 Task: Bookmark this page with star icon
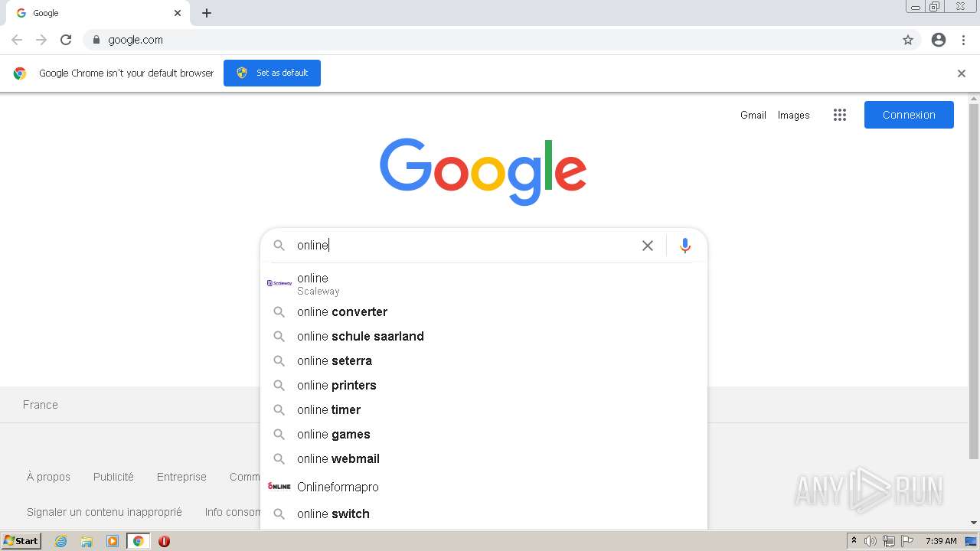tap(908, 40)
